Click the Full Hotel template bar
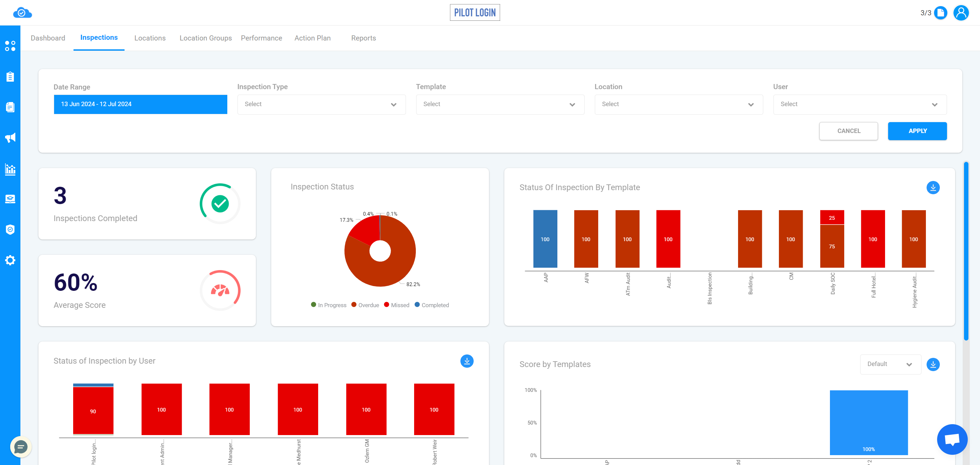 tap(873, 239)
